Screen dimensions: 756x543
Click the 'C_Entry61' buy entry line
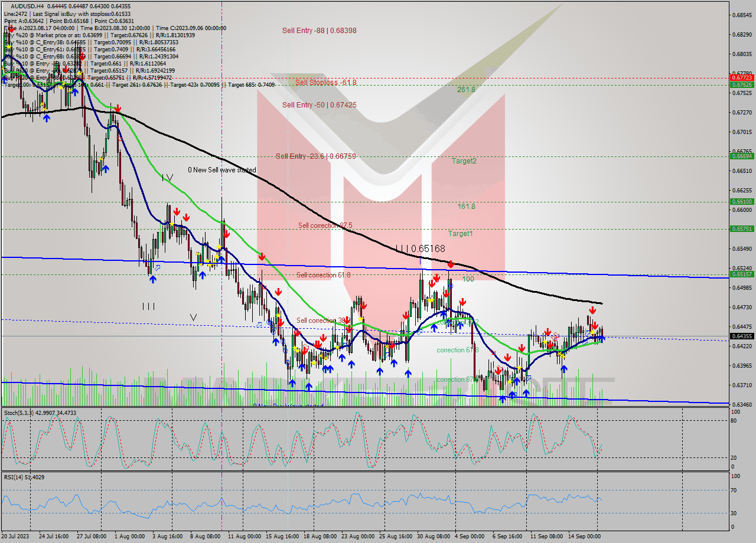point(91,49)
